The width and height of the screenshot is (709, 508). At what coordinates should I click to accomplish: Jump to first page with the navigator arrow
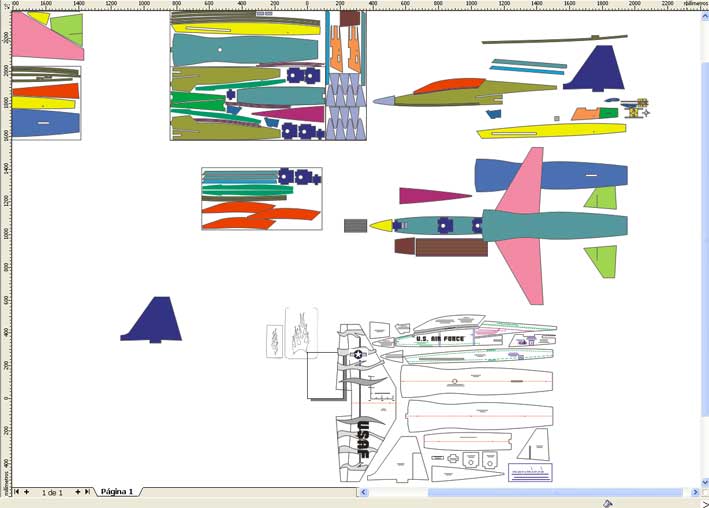[x=16, y=492]
